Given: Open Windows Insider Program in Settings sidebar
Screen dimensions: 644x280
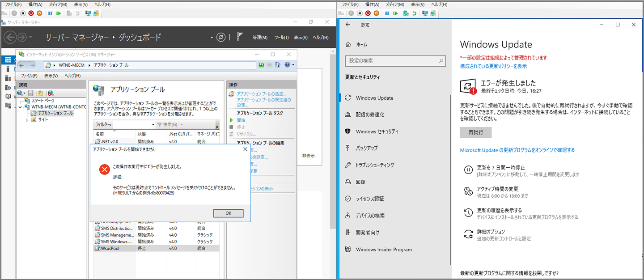Looking at the screenshot, I should pyautogui.click(x=384, y=250).
